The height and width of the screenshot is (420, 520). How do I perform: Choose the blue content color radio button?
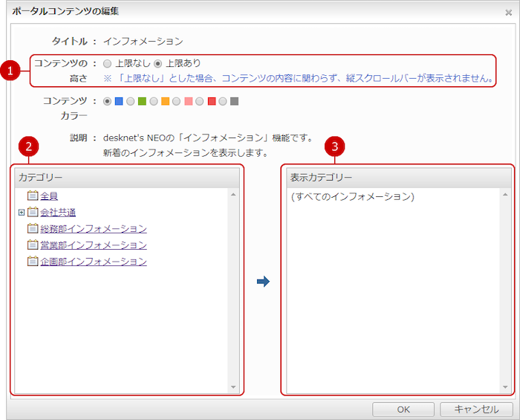click(x=108, y=101)
